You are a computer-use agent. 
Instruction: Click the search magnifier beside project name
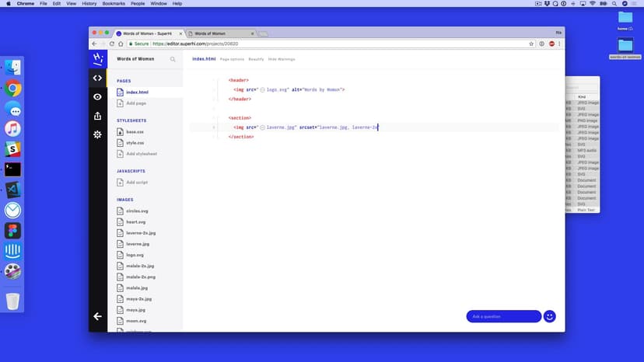click(x=173, y=59)
